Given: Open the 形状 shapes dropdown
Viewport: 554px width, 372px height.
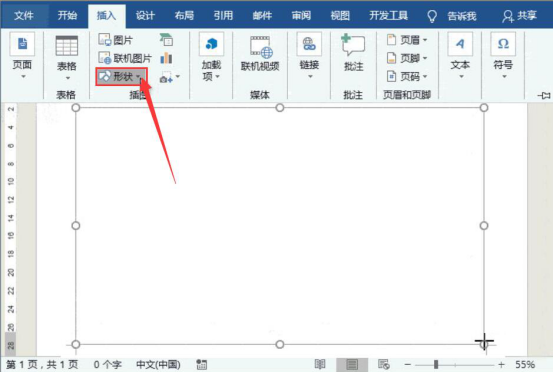Looking at the screenshot, I should pyautogui.click(x=121, y=76).
